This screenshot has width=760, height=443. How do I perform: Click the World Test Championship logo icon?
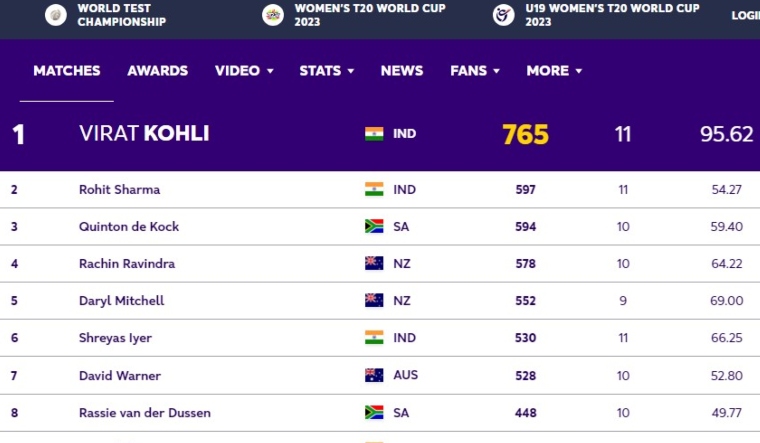tap(56, 15)
